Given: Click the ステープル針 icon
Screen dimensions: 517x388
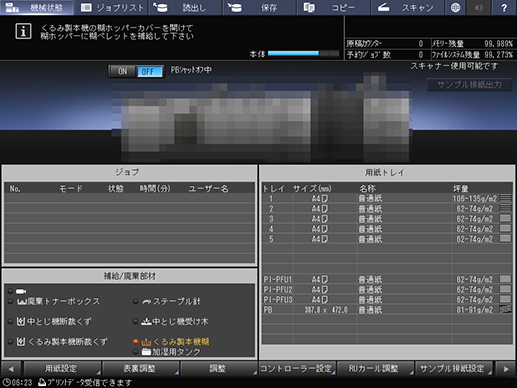Looking at the screenshot, I should coord(146,302).
